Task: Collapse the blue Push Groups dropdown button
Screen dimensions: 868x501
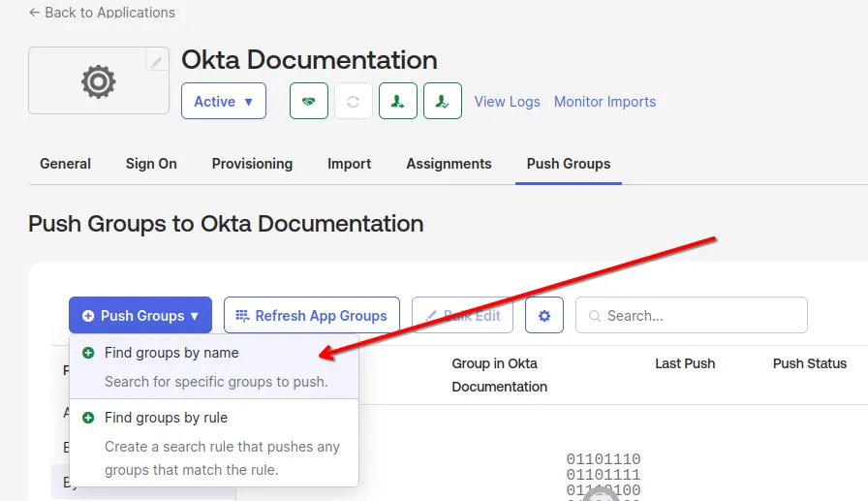Action: coord(140,315)
